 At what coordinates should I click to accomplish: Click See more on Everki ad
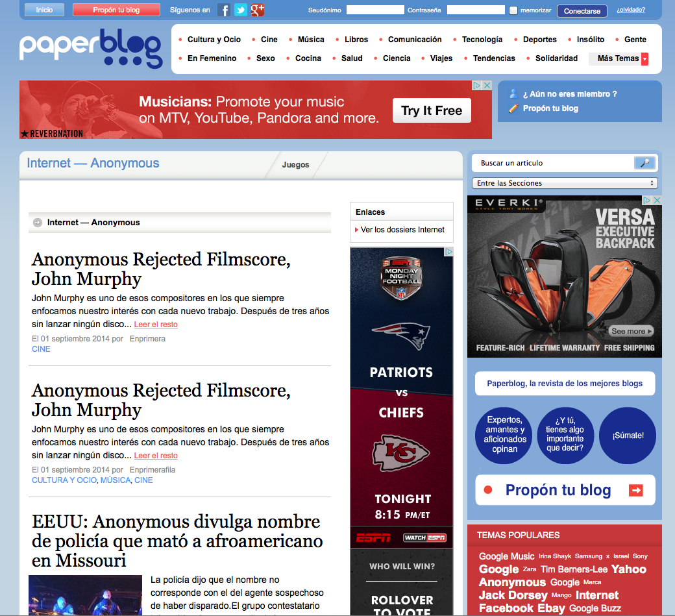point(632,331)
